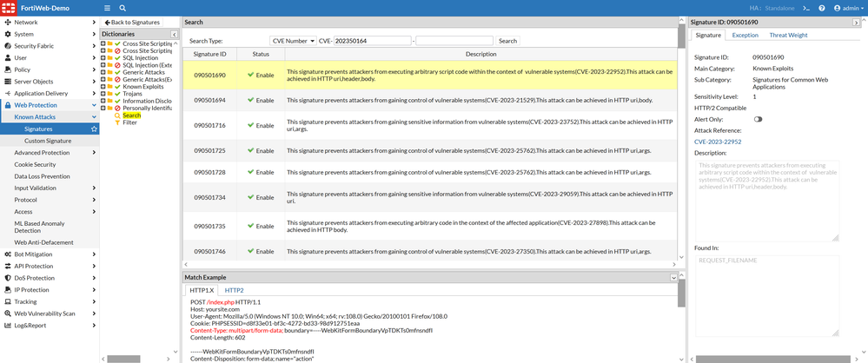Switch to the HTTP2 match example tab

234,290
